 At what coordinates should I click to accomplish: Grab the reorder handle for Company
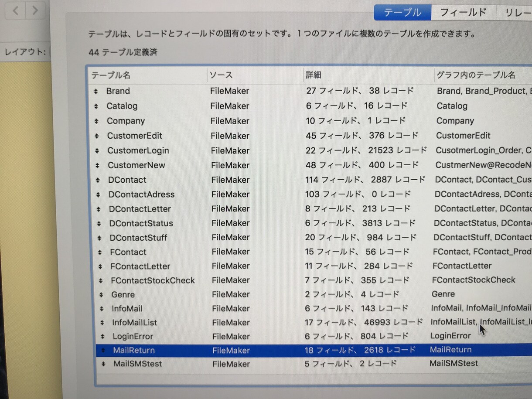click(x=96, y=121)
